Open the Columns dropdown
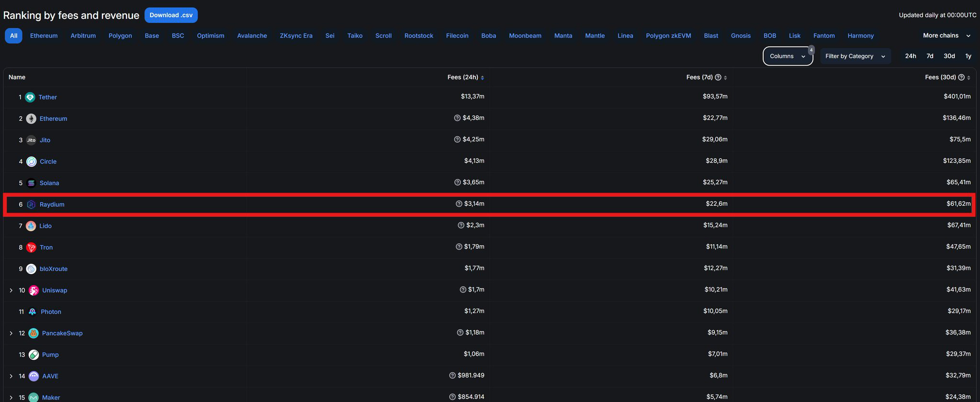This screenshot has width=980, height=402. [x=788, y=56]
